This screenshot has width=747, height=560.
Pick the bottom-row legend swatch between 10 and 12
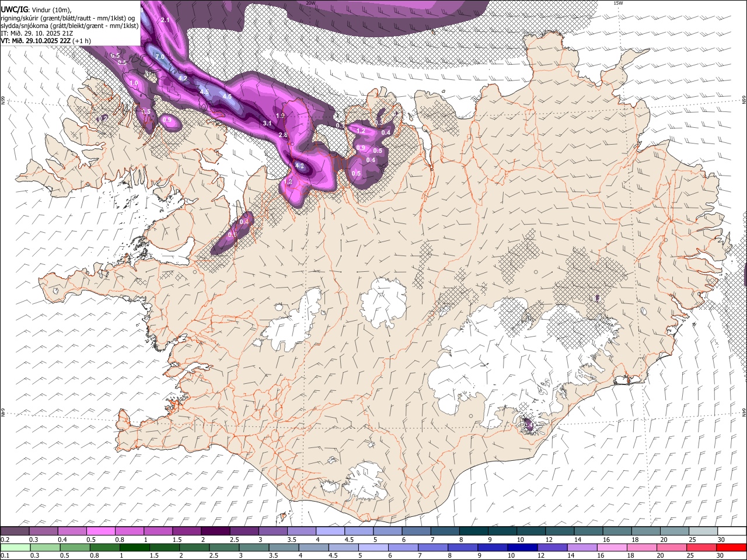click(522, 548)
